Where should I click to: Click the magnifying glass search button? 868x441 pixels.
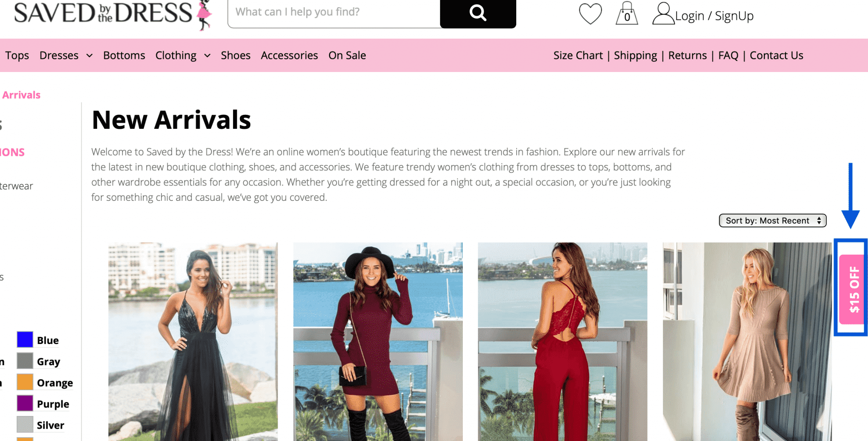pyautogui.click(x=478, y=14)
